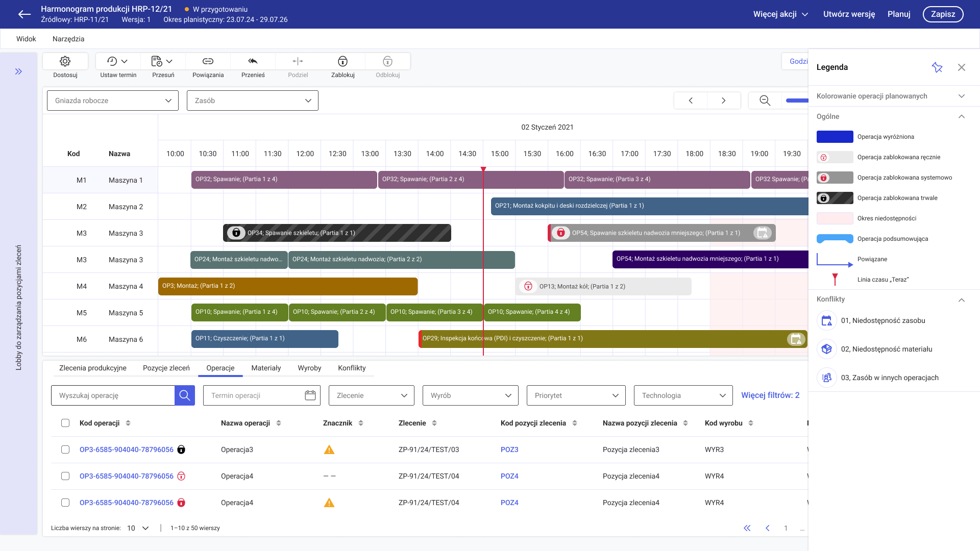Expand the left sidebar with double chevron
Image resolution: width=980 pixels, height=551 pixels.
(x=19, y=71)
